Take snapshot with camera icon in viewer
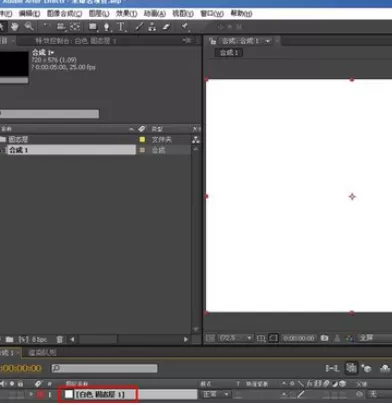This screenshot has width=392, height=405. click(x=324, y=338)
